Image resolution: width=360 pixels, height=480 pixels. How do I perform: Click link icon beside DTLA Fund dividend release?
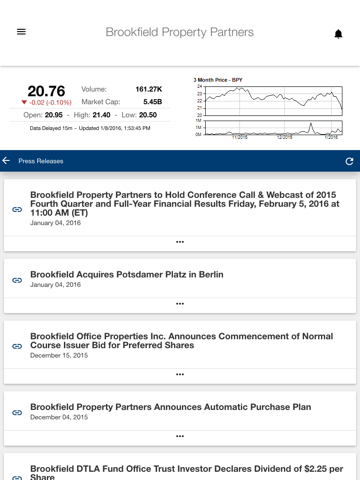point(17,478)
